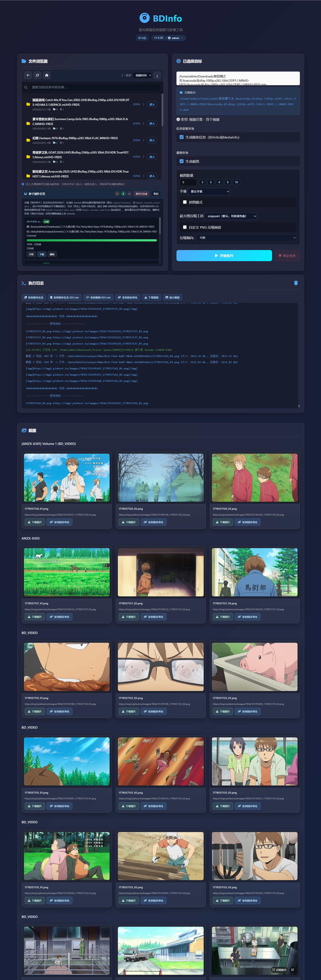Select 复制截图 BBCode log action
The width and height of the screenshot is (321, 980).
coord(99,297)
